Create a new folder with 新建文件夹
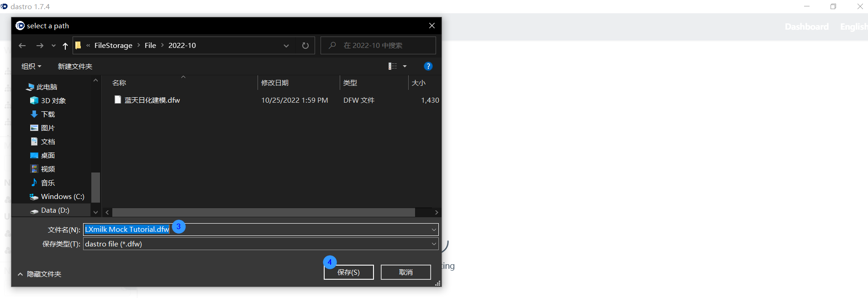This screenshot has width=868, height=298. tap(75, 66)
